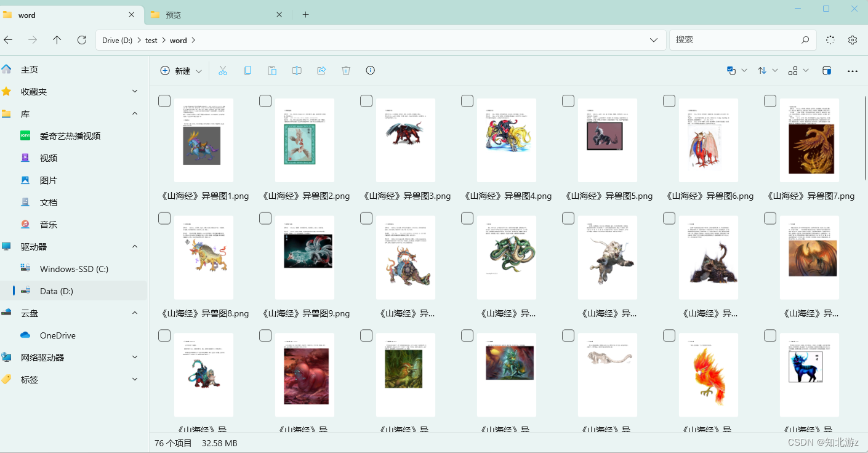
Task: Go forward with the right arrow
Action: click(33, 40)
